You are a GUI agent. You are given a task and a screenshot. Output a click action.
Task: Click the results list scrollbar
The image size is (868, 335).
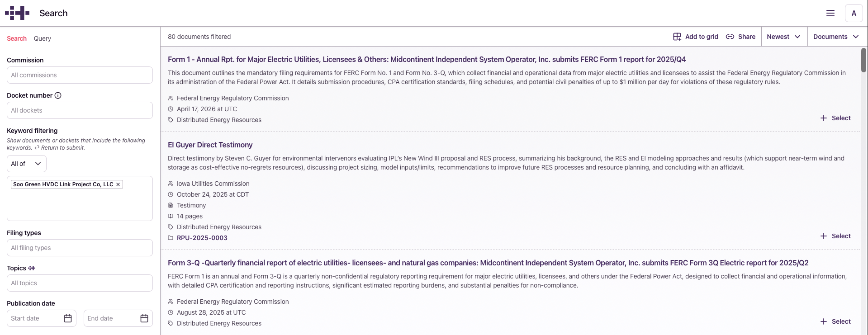pos(863,60)
